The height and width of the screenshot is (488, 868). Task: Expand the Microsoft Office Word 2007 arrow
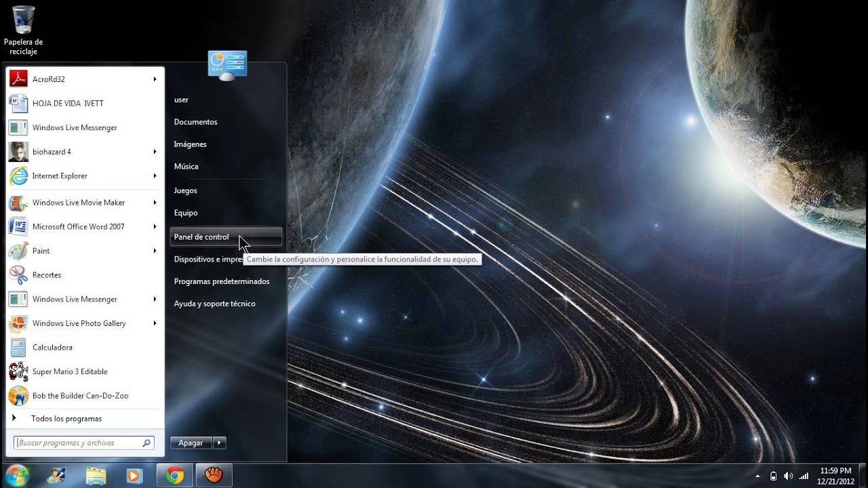click(155, 226)
